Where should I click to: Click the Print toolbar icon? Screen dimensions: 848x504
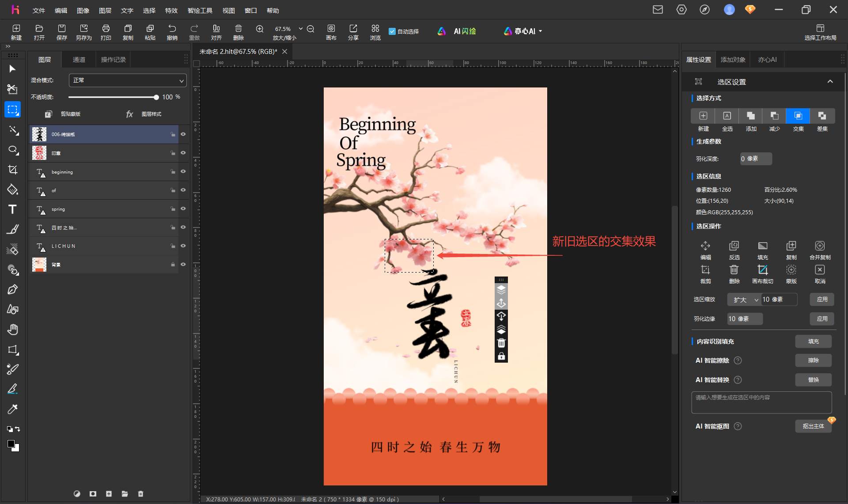tap(106, 32)
